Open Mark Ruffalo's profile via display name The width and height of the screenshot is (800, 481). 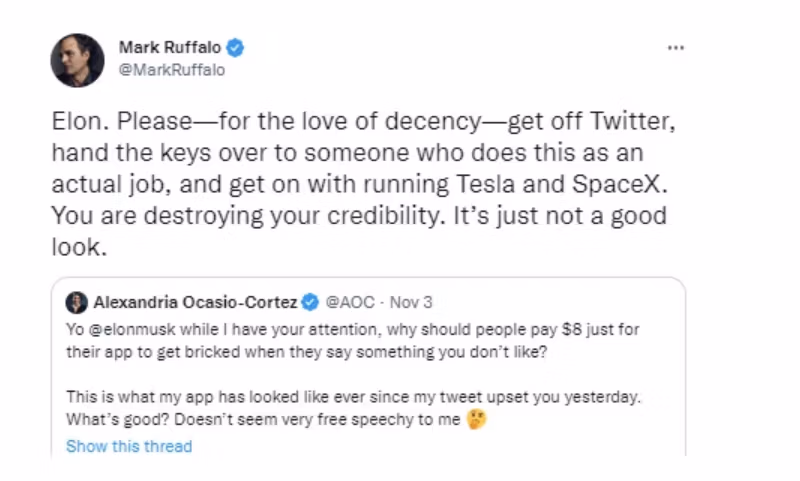[x=172, y=48]
